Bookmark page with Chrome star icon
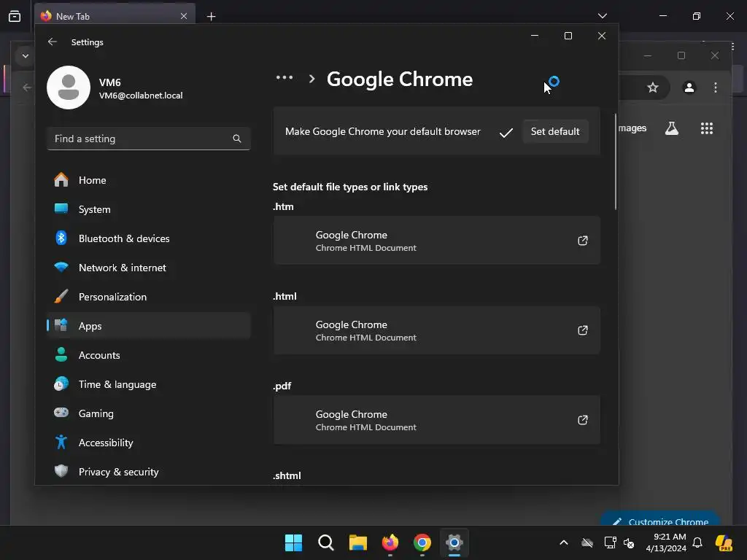Screen dimensions: 747x560 [x=653, y=87]
